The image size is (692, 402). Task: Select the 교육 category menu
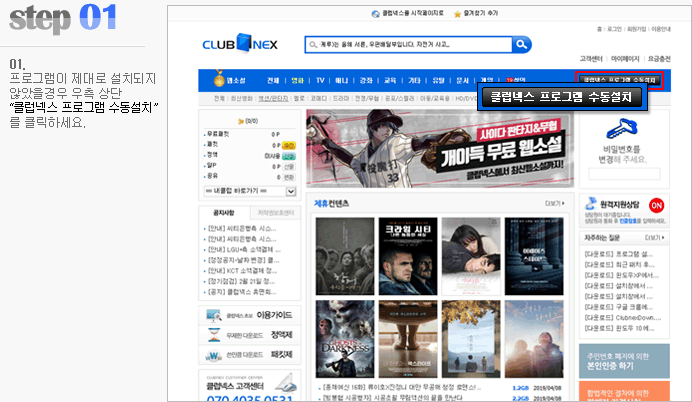(390, 80)
